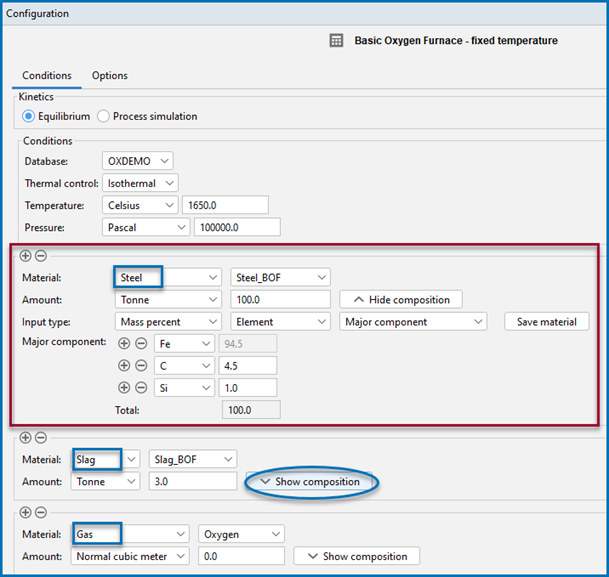Add a material at the Slag group
Image resolution: width=609 pixels, height=577 pixels.
pyautogui.click(x=25, y=438)
